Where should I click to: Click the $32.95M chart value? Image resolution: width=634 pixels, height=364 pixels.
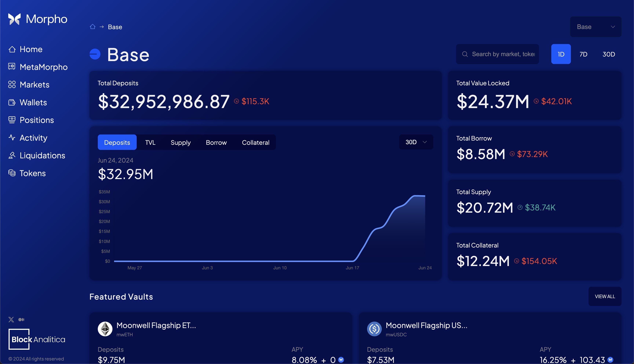click(125, 174)
